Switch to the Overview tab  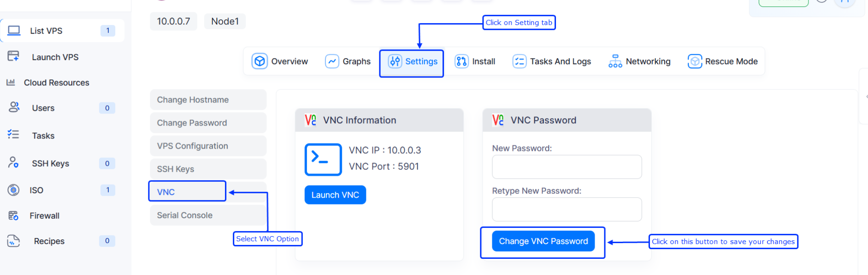(x=280, y=61)
